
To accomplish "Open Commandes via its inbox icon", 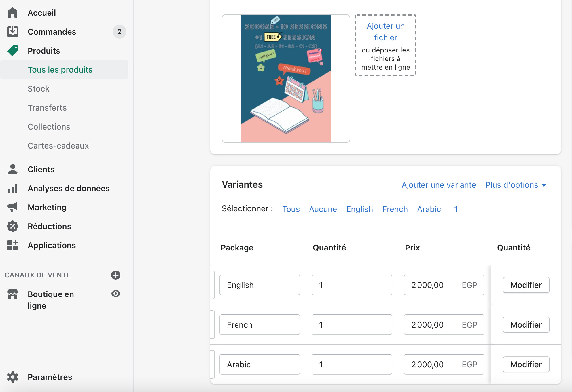I will pyautogui.click(x=13, y=32).
